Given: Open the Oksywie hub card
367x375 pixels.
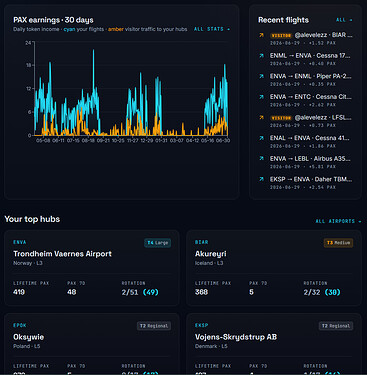Looking at the screenshot, I should click(92, 343).
